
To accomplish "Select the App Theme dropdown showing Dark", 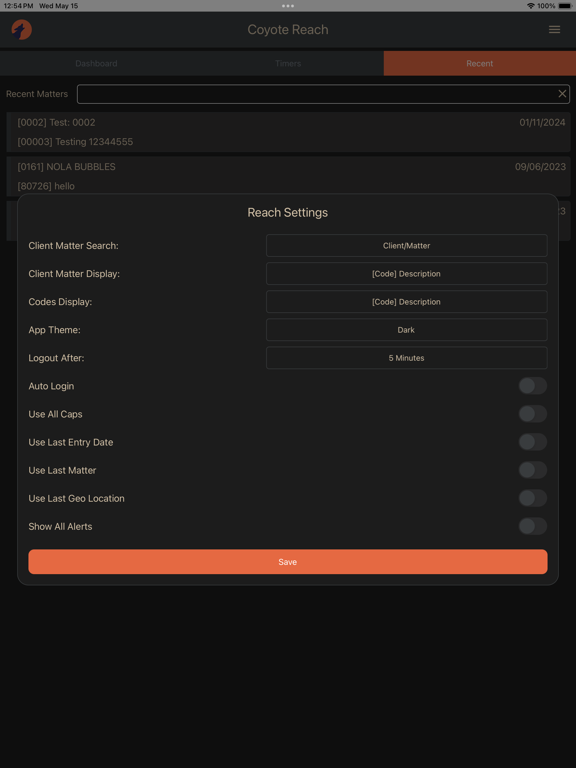I will click(x=407, y=330).
